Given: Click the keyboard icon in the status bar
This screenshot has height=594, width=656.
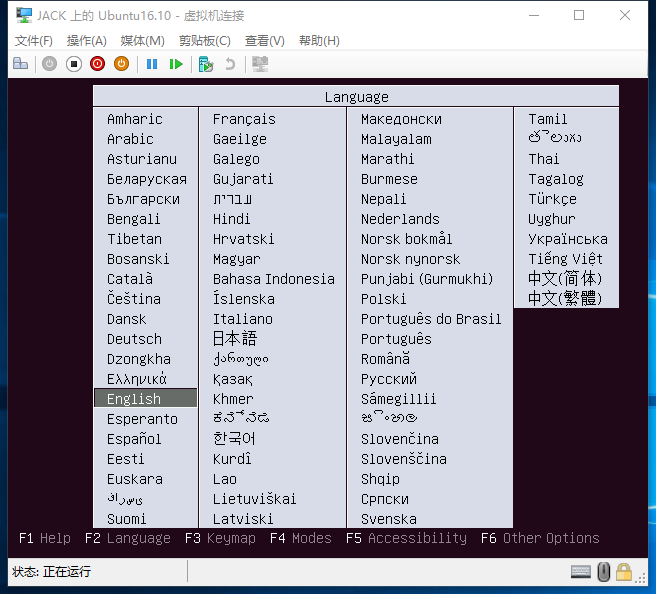Looking at the screenshot, I should [581, 572].
